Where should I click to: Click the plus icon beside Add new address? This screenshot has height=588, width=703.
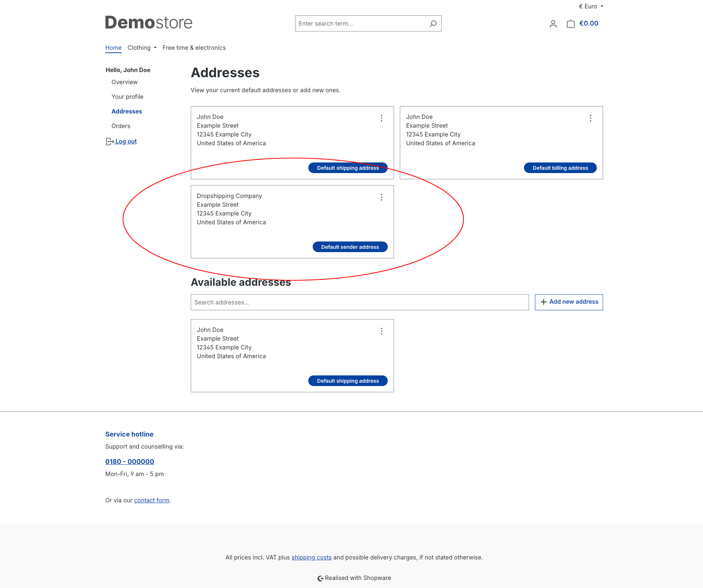(544, 302)
